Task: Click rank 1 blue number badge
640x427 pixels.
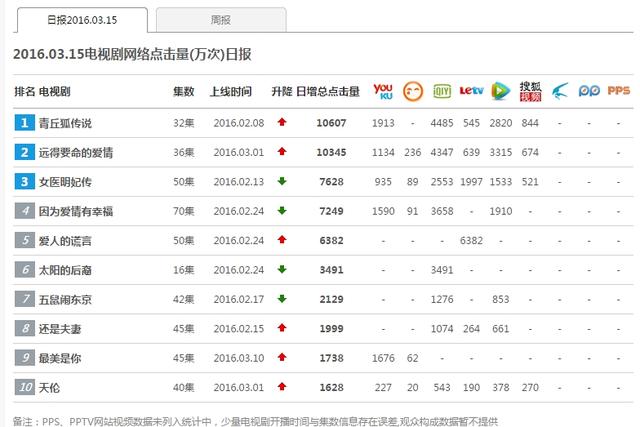Action: tap(24, 123)
